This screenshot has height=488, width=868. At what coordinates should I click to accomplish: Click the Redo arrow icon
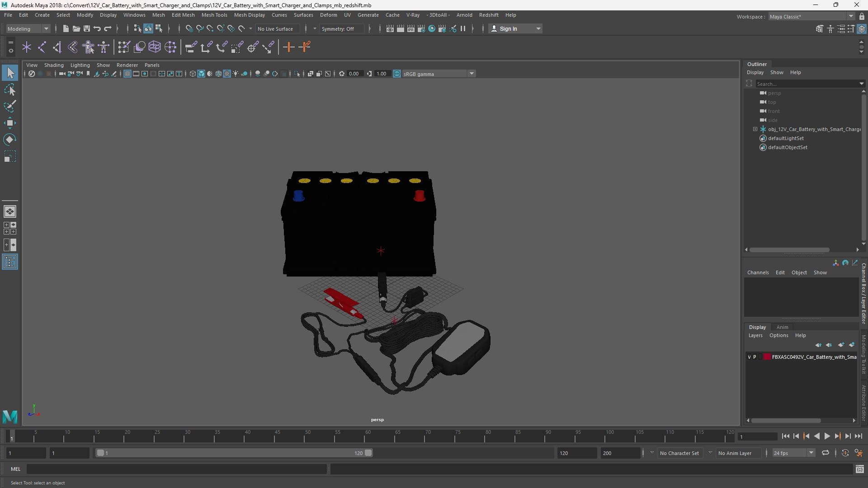tap(108, 28)
